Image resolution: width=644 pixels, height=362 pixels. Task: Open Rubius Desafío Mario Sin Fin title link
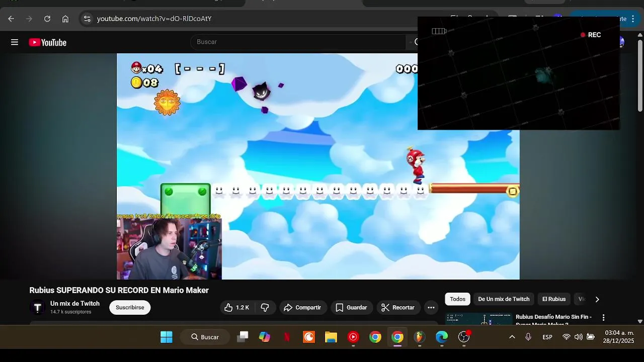(x=553, y=319)
